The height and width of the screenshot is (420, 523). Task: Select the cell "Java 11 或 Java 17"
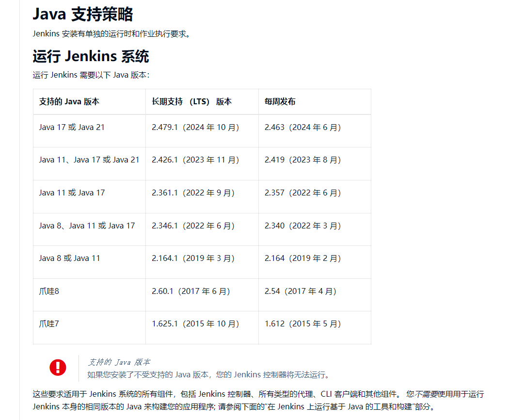(89, 196)
